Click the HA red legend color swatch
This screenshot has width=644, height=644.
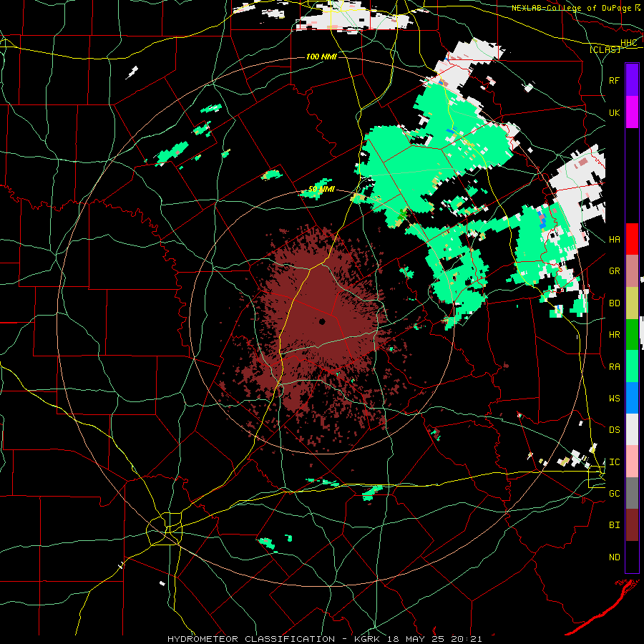click(632, 239)
